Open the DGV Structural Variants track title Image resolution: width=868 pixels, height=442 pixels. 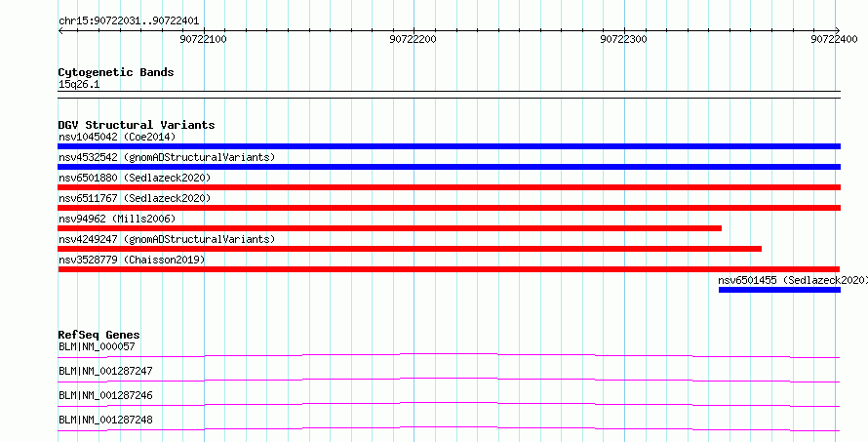[x=137, y=125]
